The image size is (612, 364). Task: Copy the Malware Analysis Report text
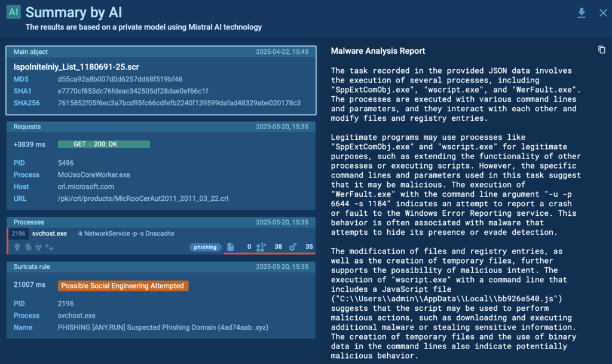[x=601, y=50]
